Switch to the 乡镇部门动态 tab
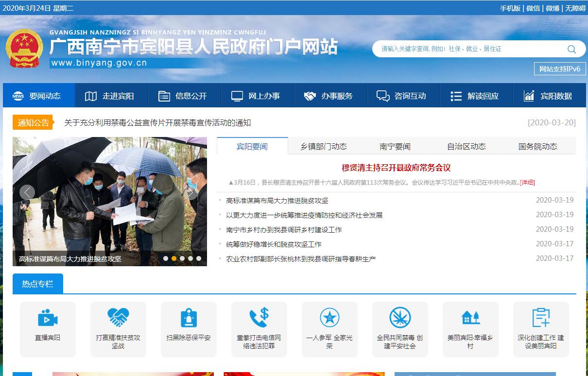Screen dimensions: 588x376 (x=323, y=146)
